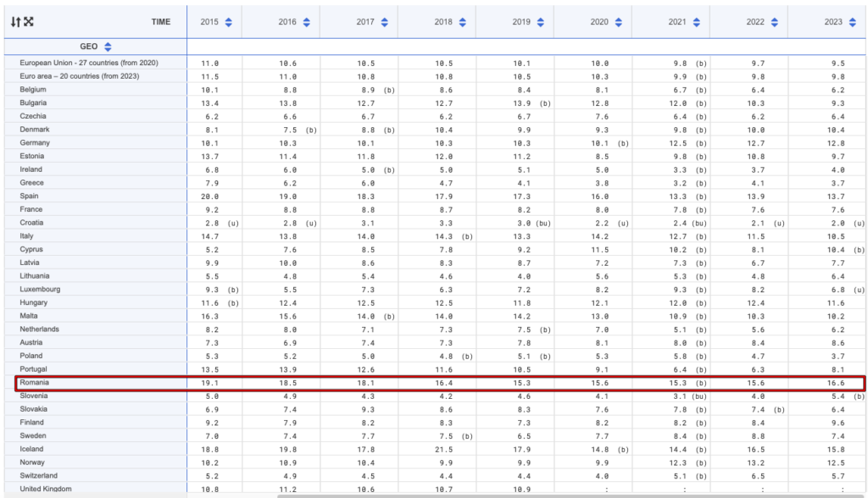This screenshot has width=868, height=498.
Task: Click sort arrows next to 2021
Action: coord(696,22)
